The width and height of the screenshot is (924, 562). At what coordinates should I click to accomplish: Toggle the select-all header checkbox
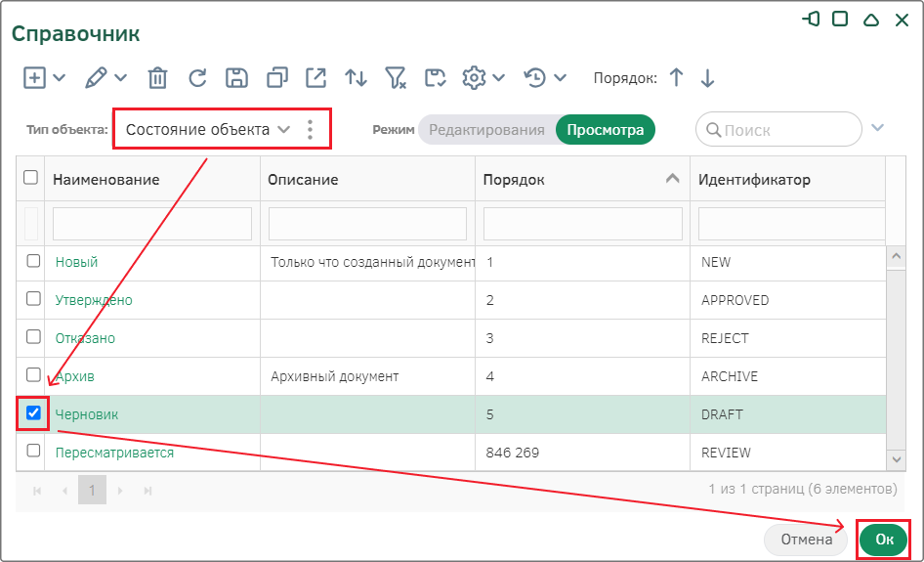coord(30,178)
